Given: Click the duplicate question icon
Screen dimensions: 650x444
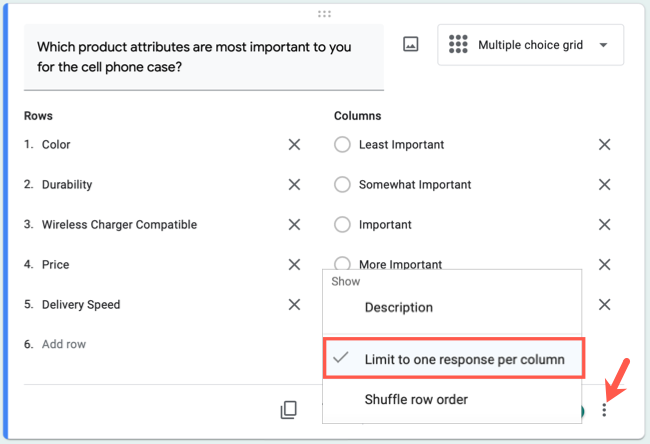Looking at the screenshot, I should (289, 409).
